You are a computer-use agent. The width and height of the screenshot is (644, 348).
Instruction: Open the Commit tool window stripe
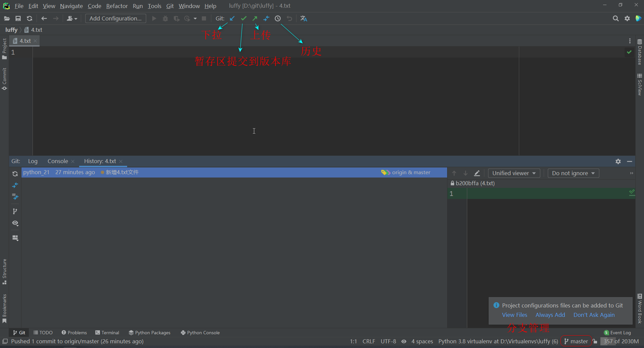tap(4, 79)
